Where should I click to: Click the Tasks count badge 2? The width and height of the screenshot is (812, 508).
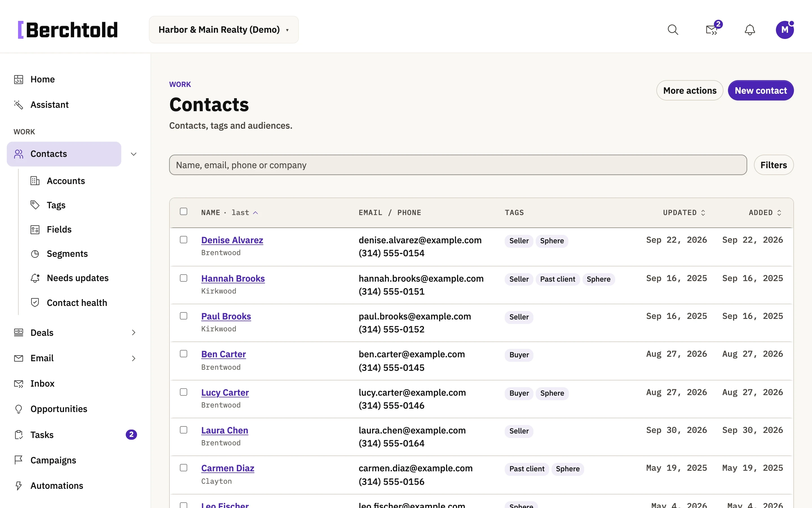tap(131, 435)
